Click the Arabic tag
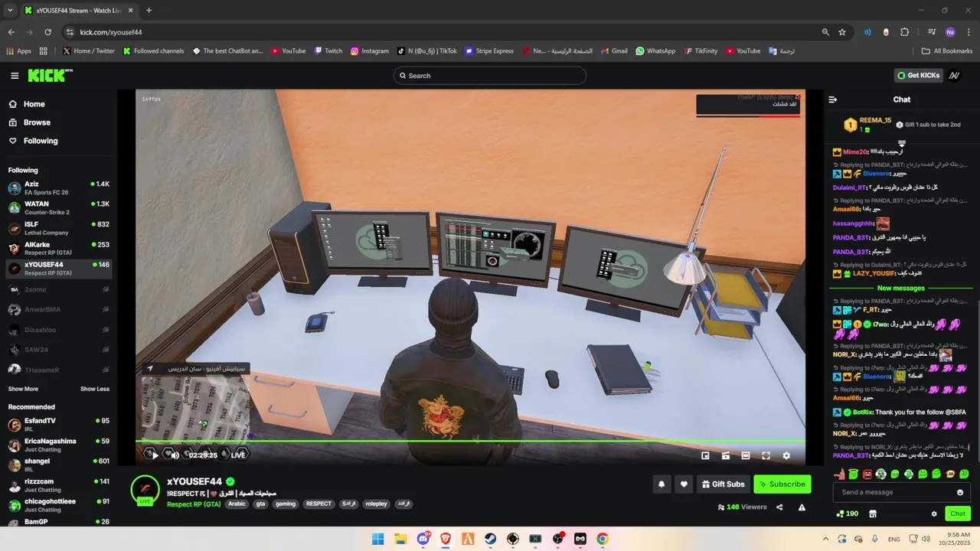 237,504
